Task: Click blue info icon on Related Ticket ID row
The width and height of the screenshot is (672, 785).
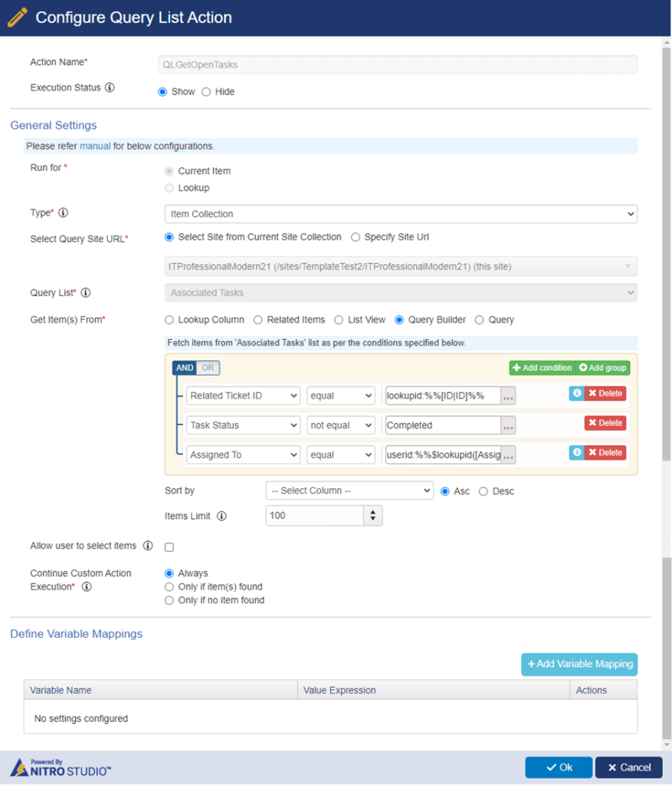Action: [576, 393]
